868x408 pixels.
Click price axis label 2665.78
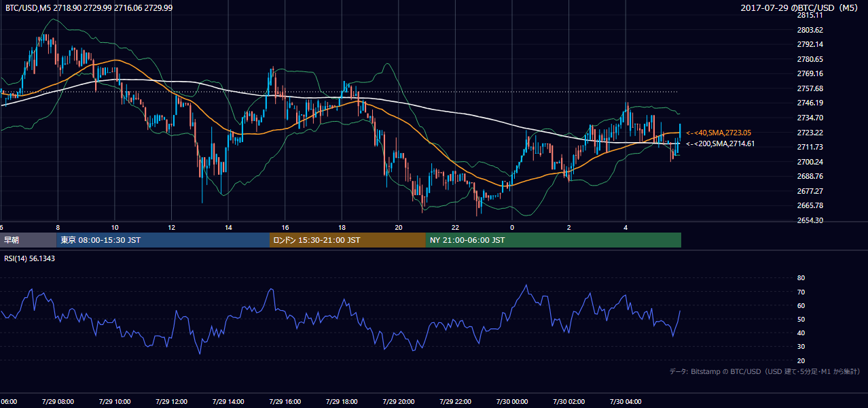tap(810, 205)
